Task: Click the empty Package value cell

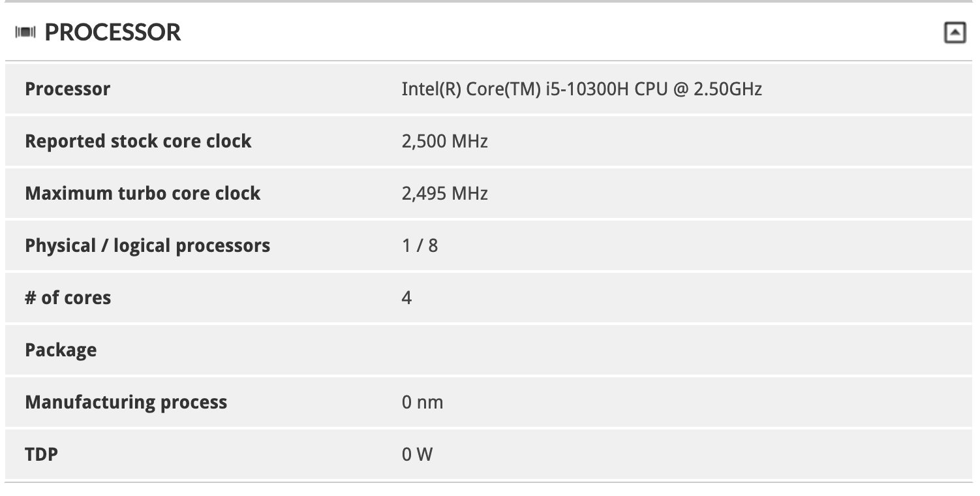Action: click(x=522, y=350)
